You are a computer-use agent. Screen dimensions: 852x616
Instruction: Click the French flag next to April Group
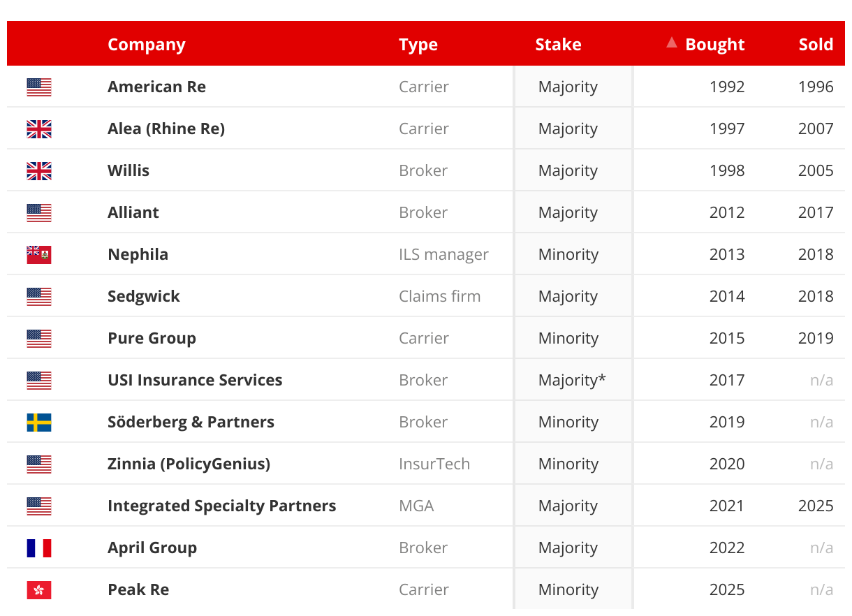[x=39, y=548]
